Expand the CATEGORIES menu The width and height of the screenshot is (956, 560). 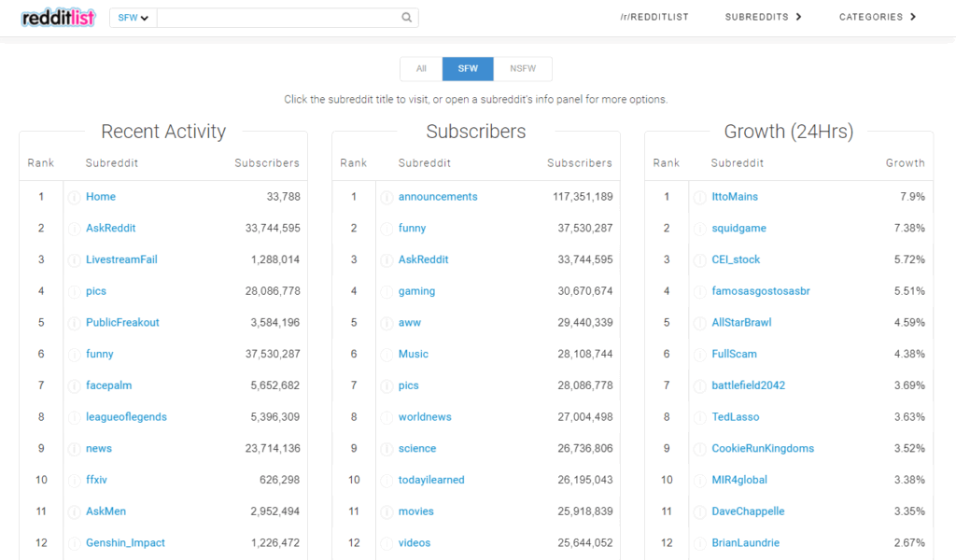click(878, 17)
